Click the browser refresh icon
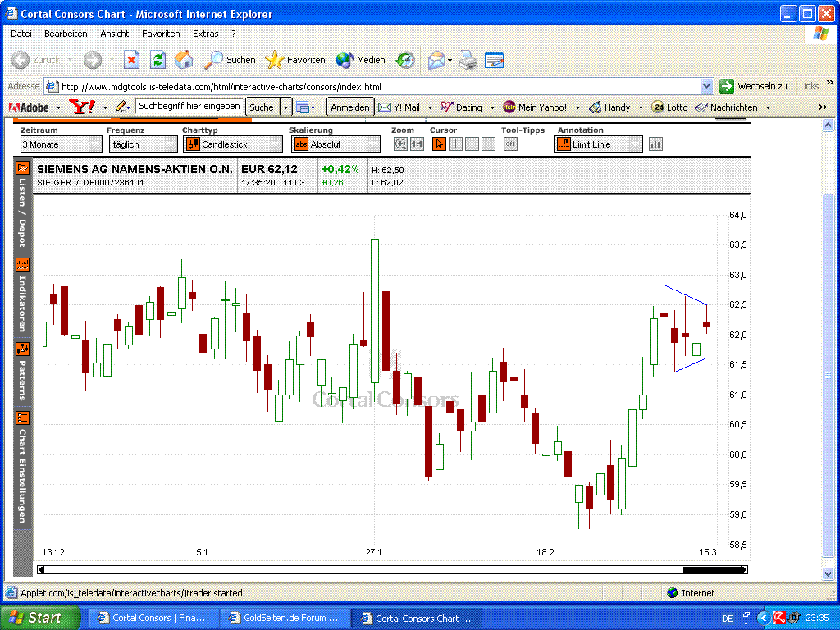The width and height of the screenshot is (840, 630). pos(157,60)
